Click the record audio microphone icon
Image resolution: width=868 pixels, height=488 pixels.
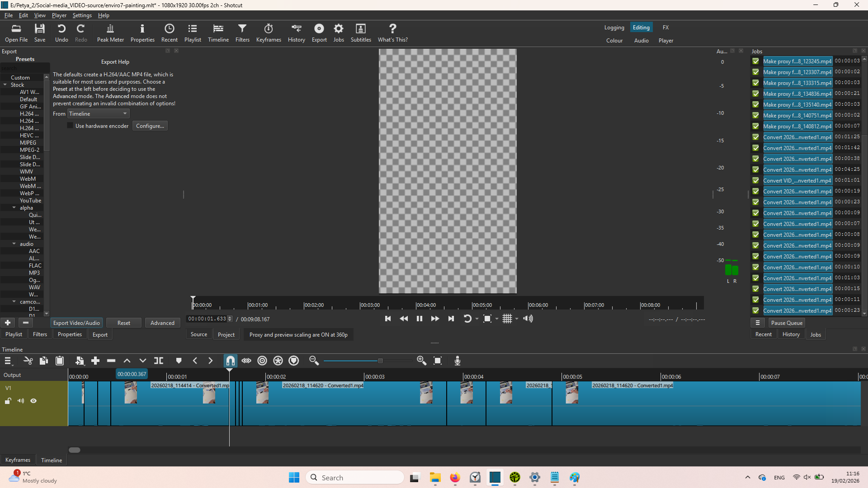pyautogui.click(x=458, y=361)
